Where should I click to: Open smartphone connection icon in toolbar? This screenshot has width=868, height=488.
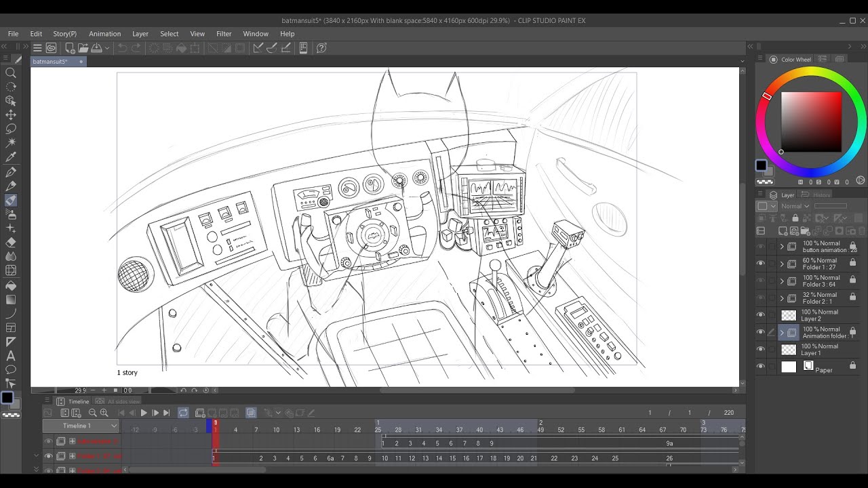click(x=303, y=48)
